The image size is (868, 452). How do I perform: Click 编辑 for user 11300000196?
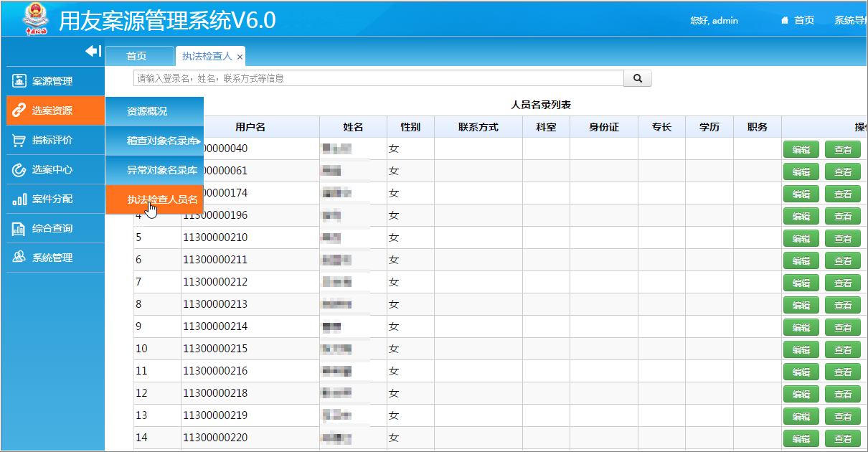[801, 216]
